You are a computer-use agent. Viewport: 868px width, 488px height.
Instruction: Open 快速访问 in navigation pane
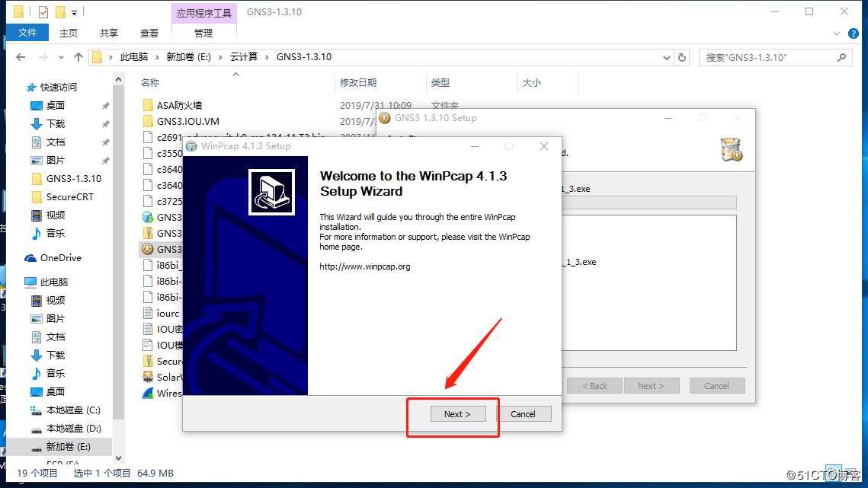58,87
